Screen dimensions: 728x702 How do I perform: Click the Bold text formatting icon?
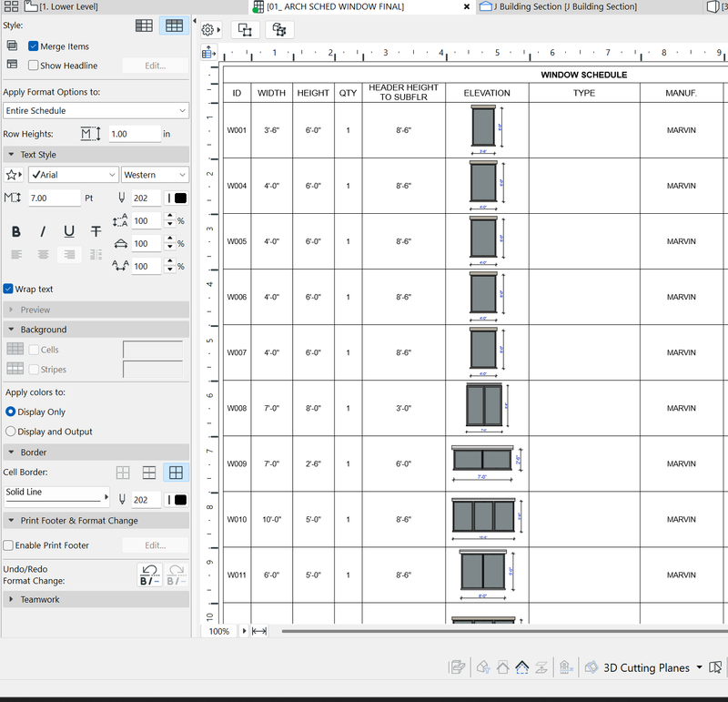coord(16,232)
